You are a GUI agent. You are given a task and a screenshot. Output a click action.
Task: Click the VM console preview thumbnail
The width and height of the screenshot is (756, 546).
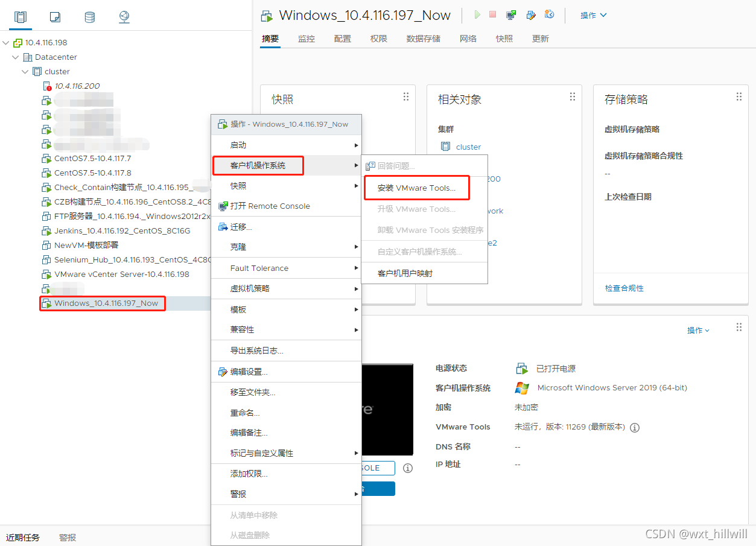387,410
